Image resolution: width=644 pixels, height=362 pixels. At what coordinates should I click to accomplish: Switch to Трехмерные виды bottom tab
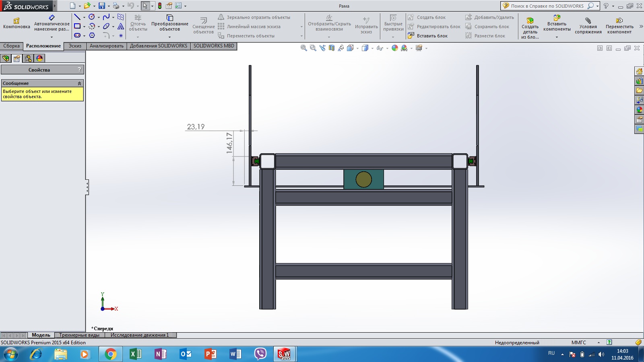pos(79,335)
